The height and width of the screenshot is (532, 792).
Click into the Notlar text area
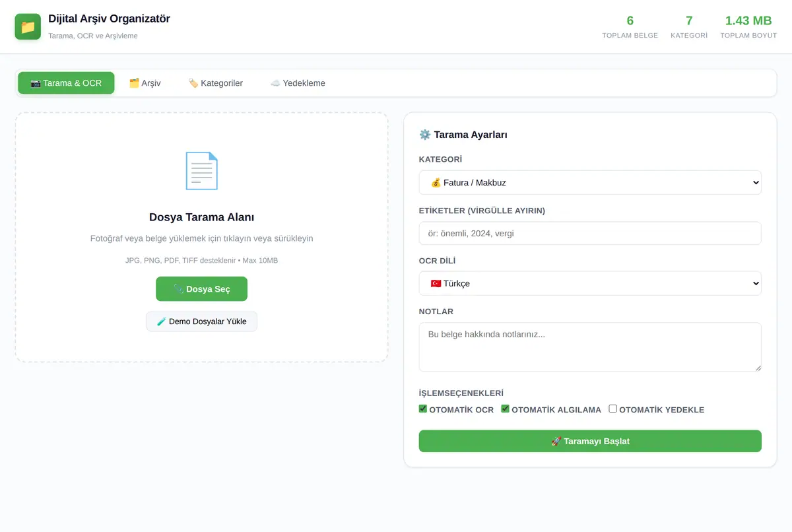tap(590, 347)
